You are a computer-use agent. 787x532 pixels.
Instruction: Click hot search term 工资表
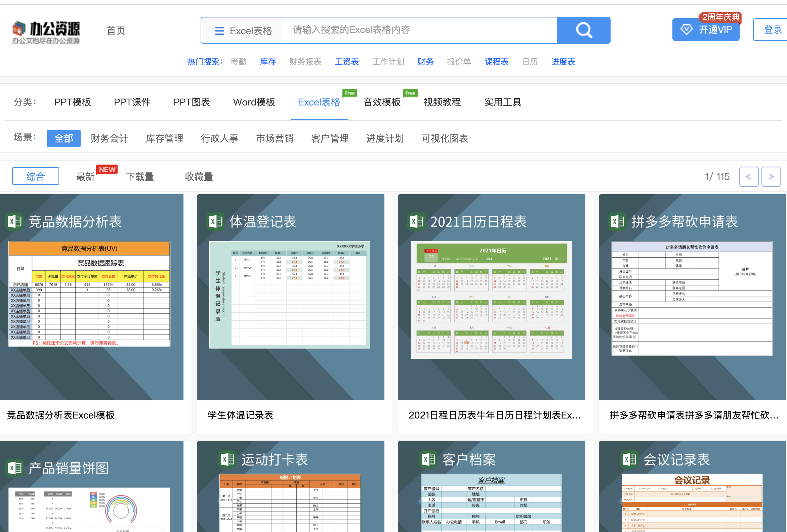click(x=347, y=61)
